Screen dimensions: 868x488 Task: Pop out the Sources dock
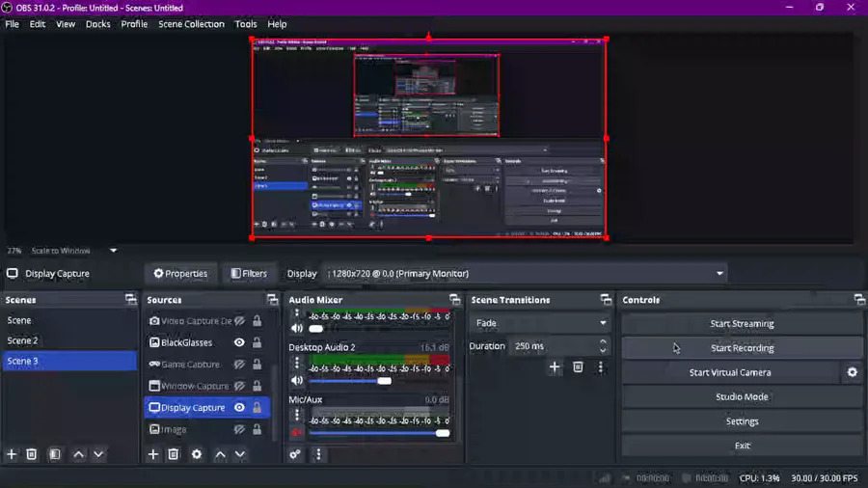click(272, 299)
